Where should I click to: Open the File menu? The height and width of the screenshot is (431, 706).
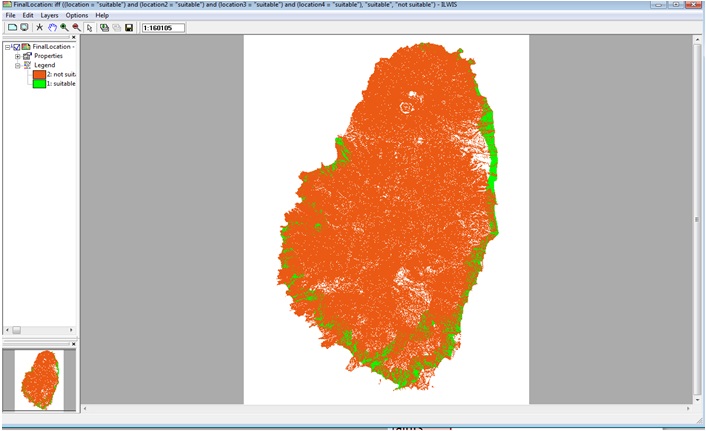pos(10,15)
